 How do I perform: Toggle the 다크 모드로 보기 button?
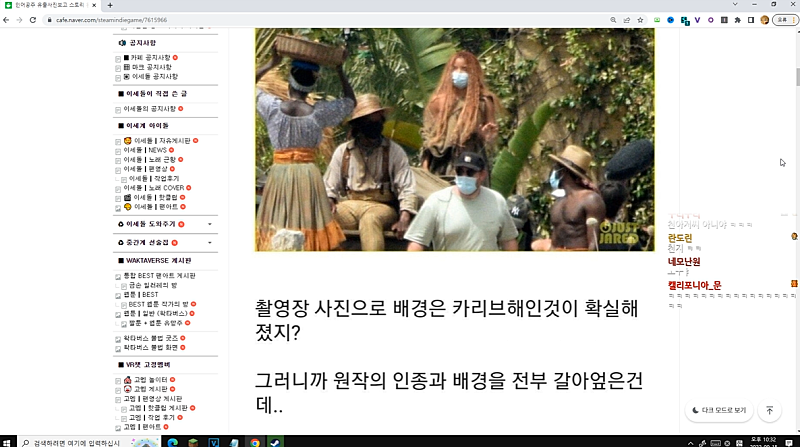coord(719,410)
